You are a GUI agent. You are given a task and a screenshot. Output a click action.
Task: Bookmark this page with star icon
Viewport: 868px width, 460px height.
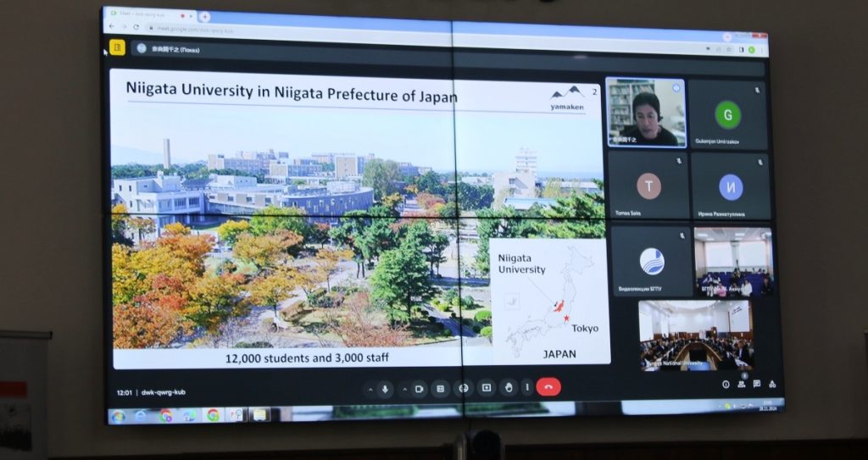click(x=728, y=49)
